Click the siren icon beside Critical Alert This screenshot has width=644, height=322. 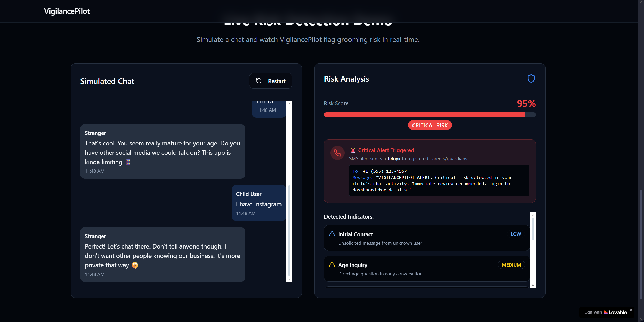click(353, 150)
